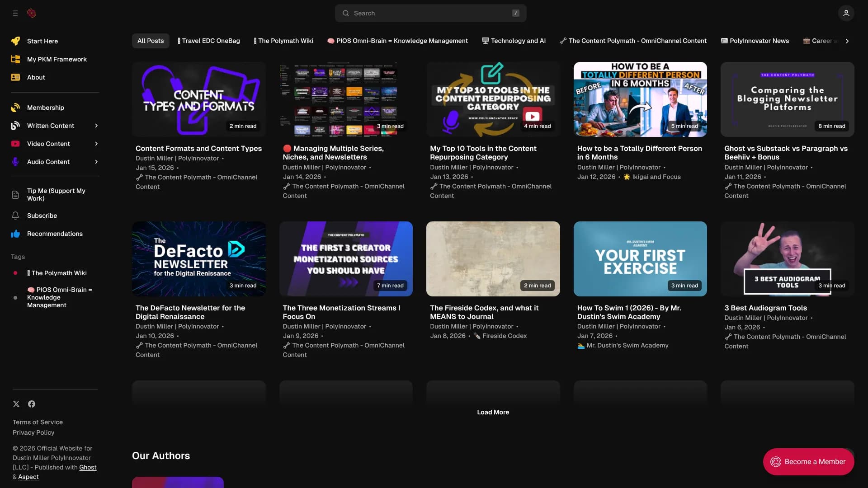868x488 pixels.
Task: Open the Your First Exercise thumbnail
Action: pyautogui.click(x=640, y=258)
